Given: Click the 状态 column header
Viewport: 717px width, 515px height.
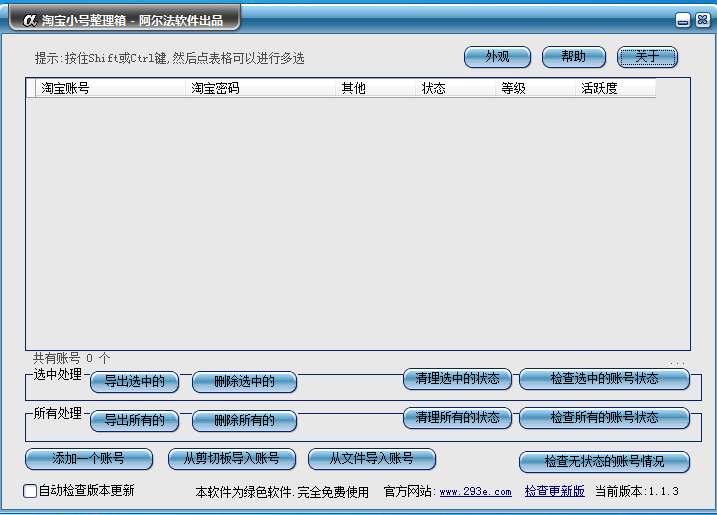Looking at the screenshot, I should pos(455,88).
